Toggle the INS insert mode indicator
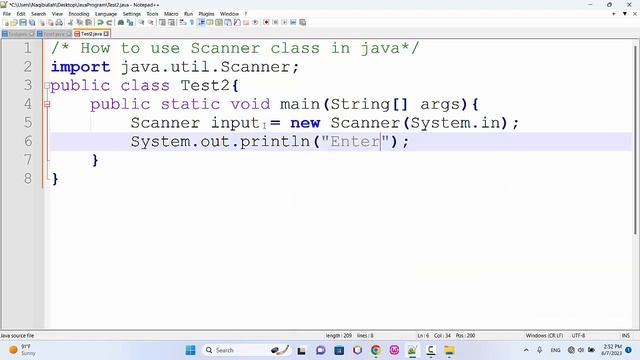 [x=625, y=336]
